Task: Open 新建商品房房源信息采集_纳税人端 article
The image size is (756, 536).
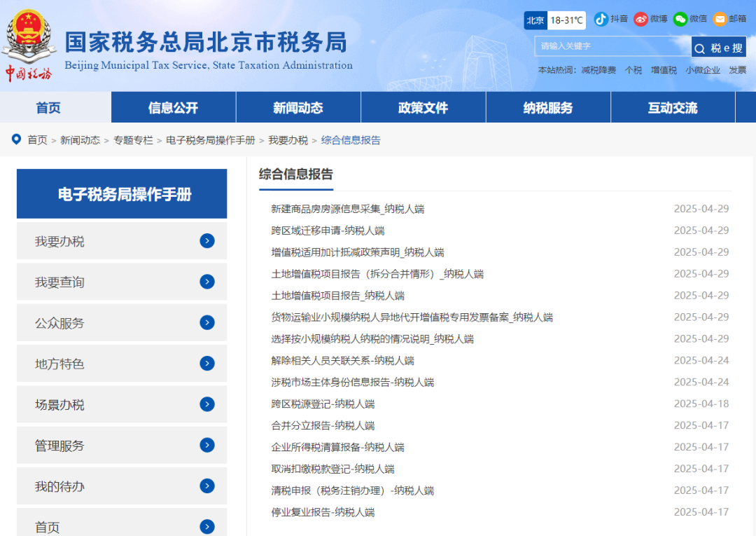Action: point(348,209)
